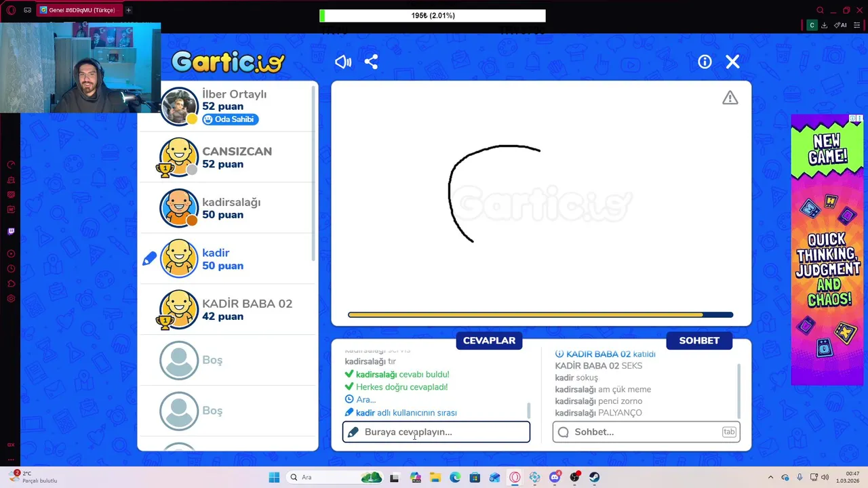This screenshot has width=868, height=488.
Task: Select player KADİR BABA 02 avatar
Action: click(x=179, y=310)
